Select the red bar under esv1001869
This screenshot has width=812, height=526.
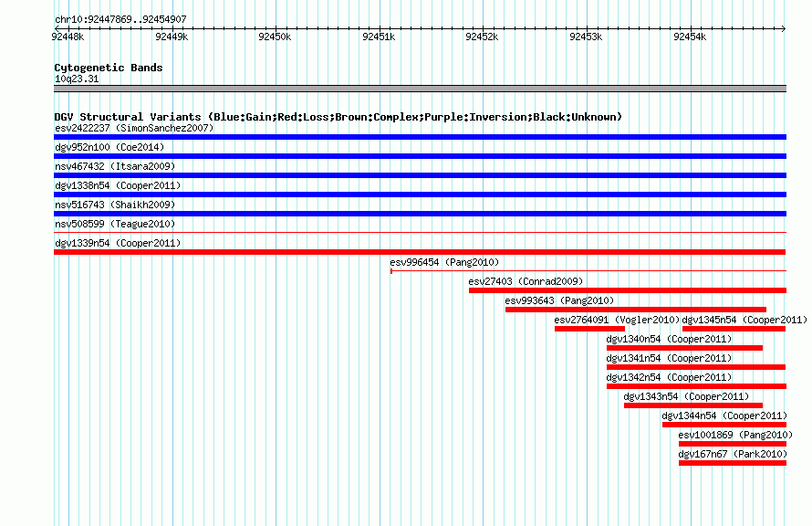coord(733,444)
